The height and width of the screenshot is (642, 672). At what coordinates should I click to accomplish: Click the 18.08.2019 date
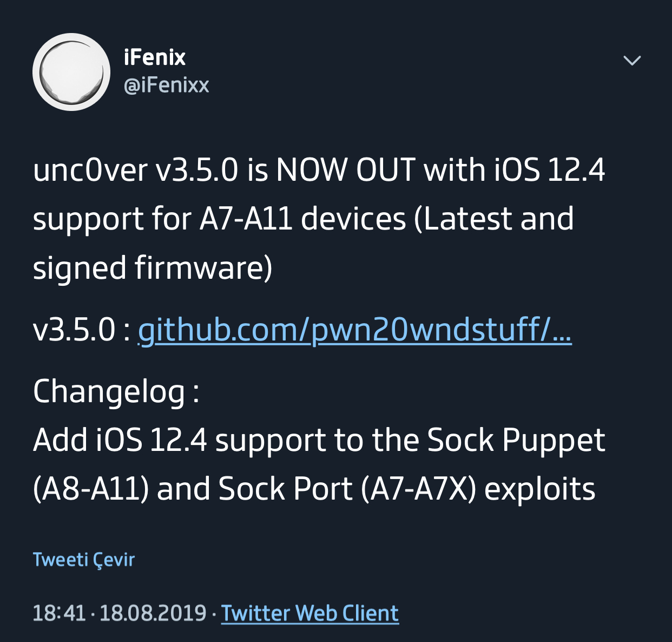tap(153, 613)
